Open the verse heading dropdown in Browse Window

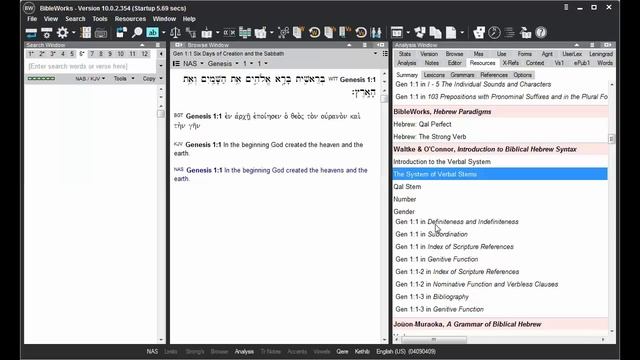click(x=375, y=53)
